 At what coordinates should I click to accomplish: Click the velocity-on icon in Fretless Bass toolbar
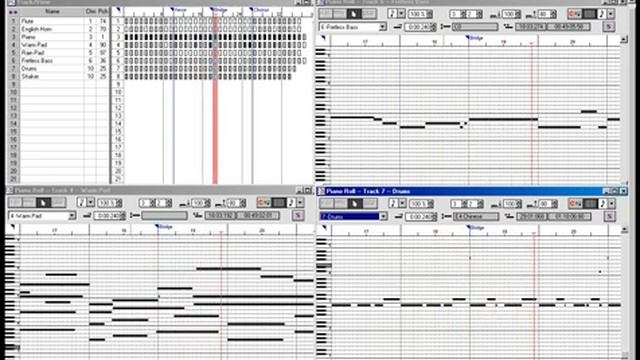tap(495, 15)
